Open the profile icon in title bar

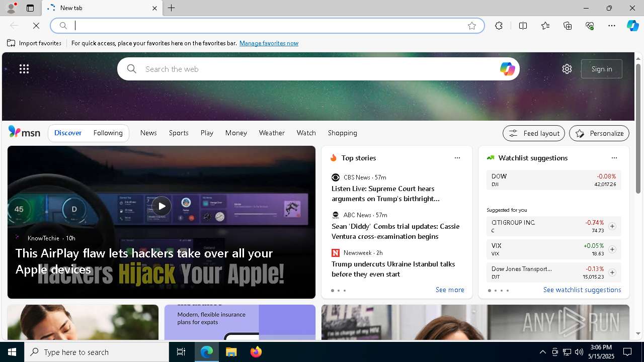11,8
